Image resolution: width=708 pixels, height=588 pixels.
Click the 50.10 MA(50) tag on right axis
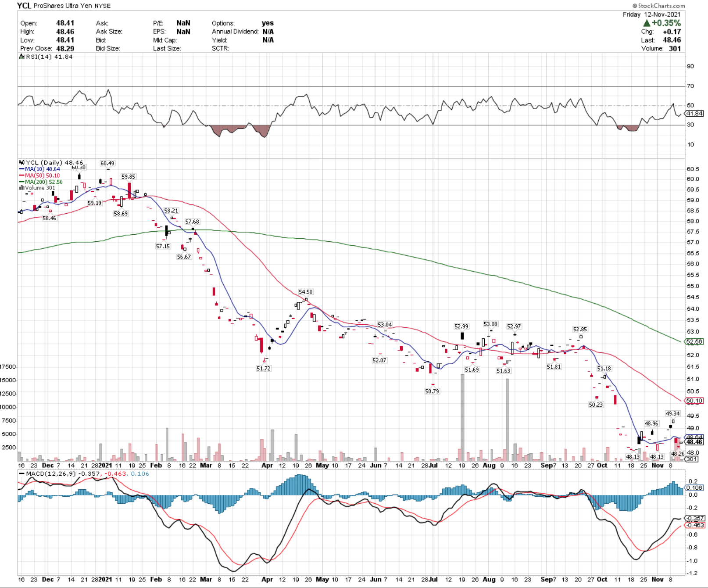click(x=694, y=401)
